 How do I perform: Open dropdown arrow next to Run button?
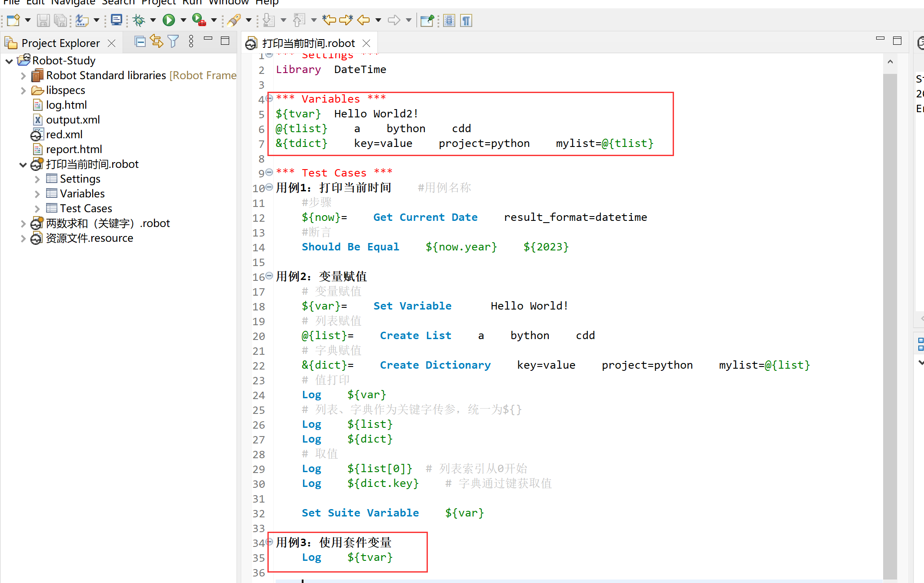click(183, 20)
